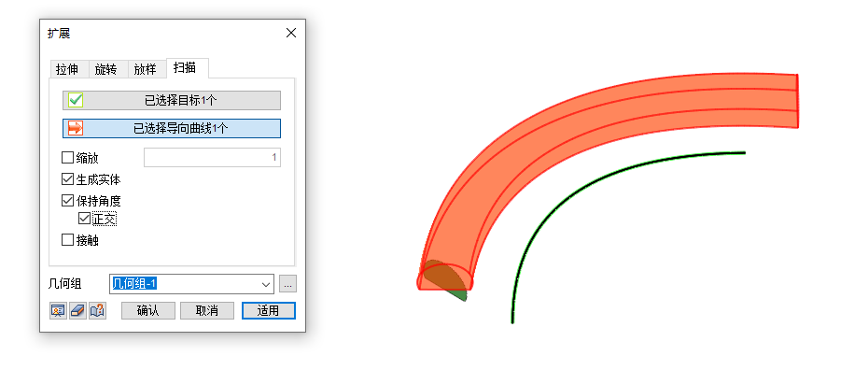
Task: Uncheck the 正交 checkbox
Action: [84, 219]
